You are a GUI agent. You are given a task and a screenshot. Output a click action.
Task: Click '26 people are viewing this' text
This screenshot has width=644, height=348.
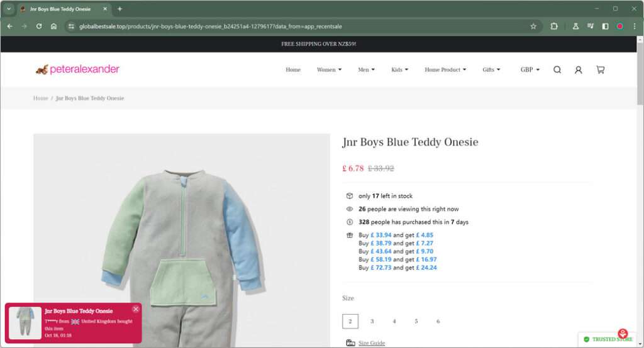pyautogui.click(x=408, y=209)
